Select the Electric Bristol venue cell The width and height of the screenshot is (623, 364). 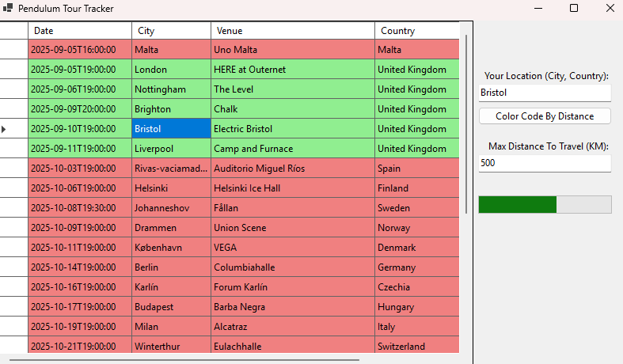pos(292,129)
